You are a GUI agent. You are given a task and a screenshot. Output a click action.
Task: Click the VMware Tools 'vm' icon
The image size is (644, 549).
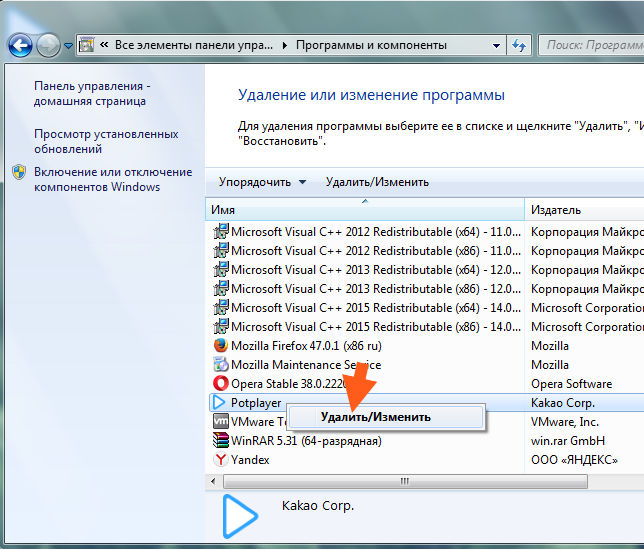[x=221, y=421]
